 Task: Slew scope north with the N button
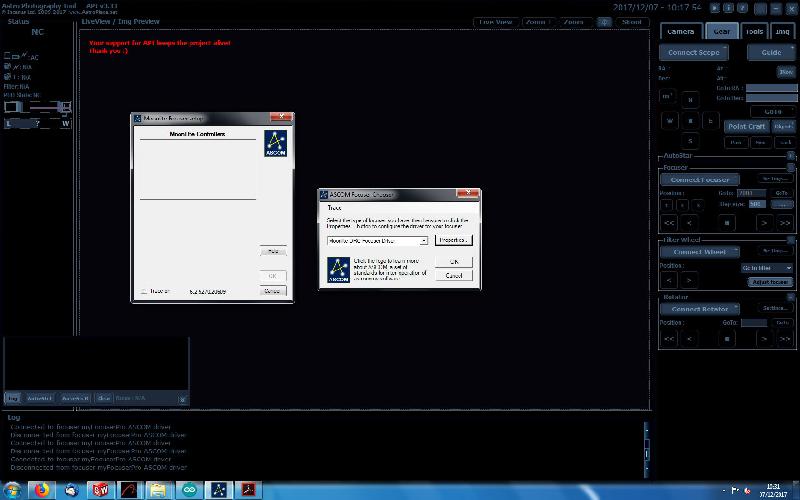coord(690,100)
